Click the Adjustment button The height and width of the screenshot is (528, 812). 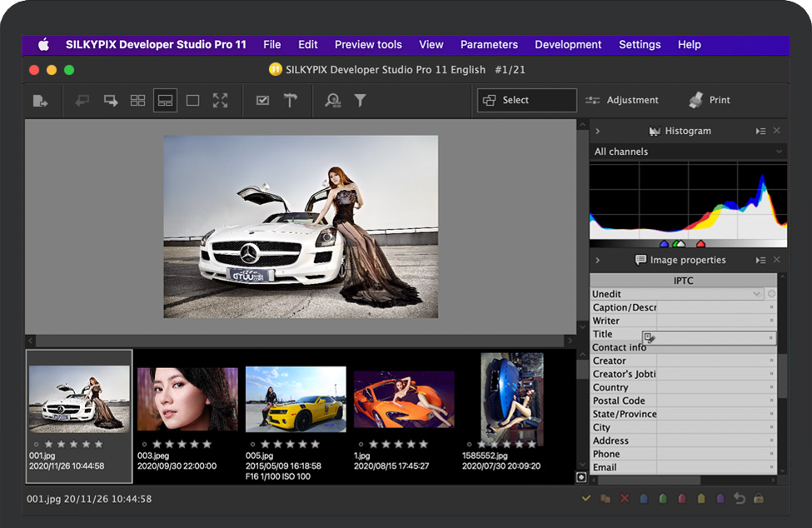(x=622, y=100)
